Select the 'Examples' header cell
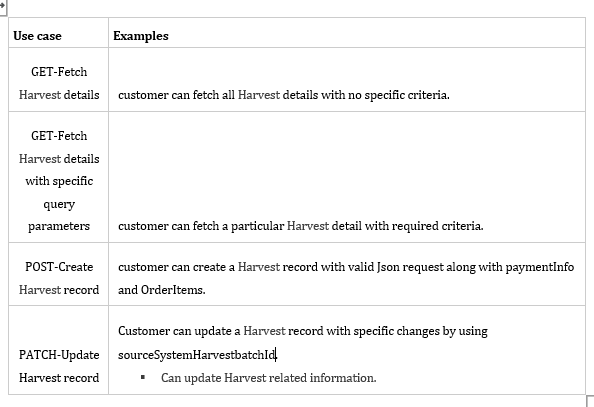594x407 pixels. (x=347, y=33)
